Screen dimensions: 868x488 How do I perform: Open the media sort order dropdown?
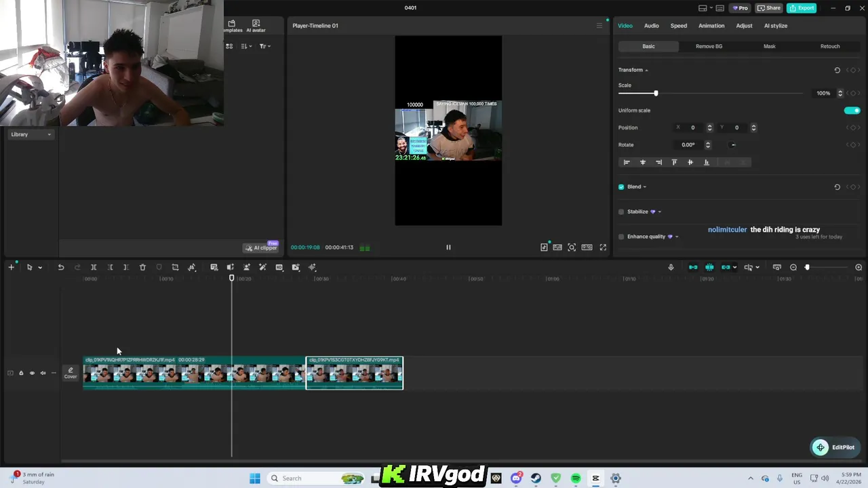[247, 46]
